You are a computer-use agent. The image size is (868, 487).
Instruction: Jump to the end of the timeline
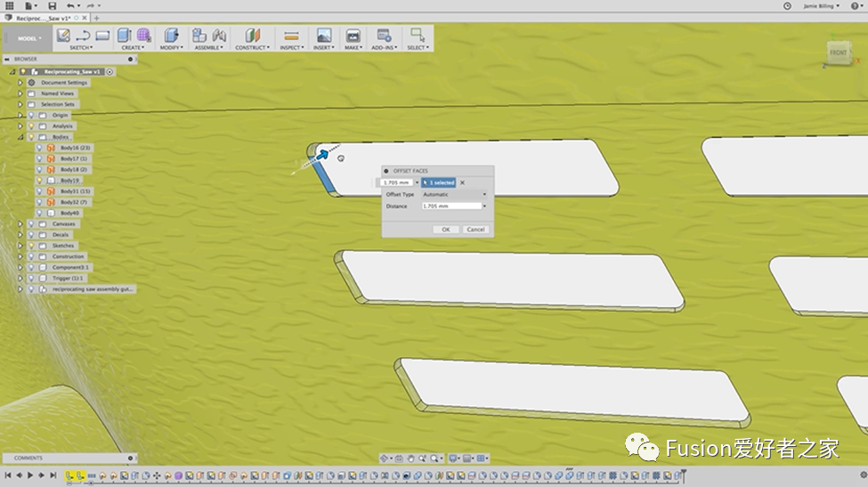pyautogui.click(x=53, y=475)
